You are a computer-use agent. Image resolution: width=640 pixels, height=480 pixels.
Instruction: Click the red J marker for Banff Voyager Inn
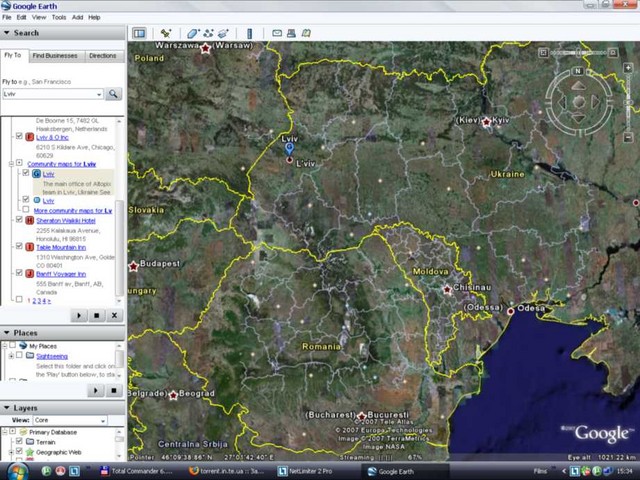click(x=29, y=274)
